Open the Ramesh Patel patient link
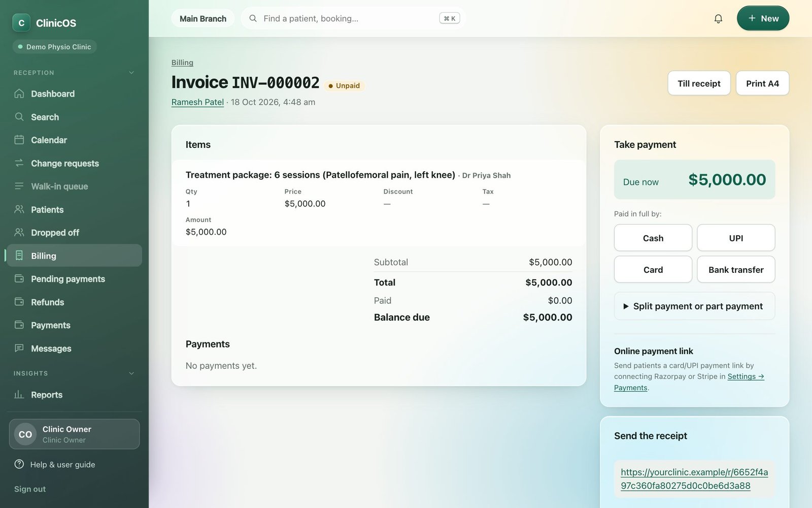This screenshot has height=508, width=812. (197, 102)
